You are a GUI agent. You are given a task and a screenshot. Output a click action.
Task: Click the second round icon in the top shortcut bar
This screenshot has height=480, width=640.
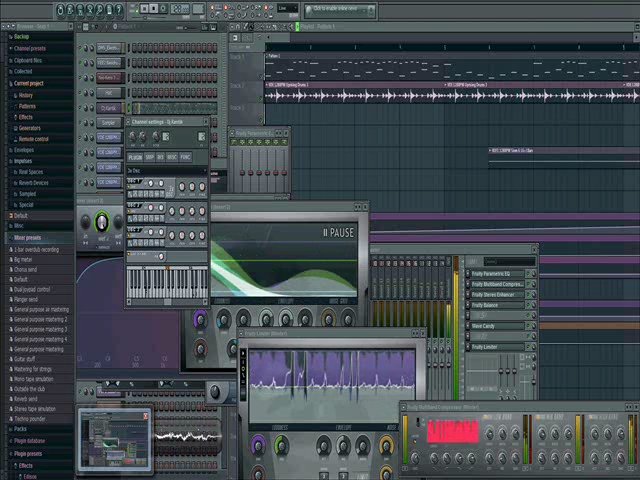(70, 10)
